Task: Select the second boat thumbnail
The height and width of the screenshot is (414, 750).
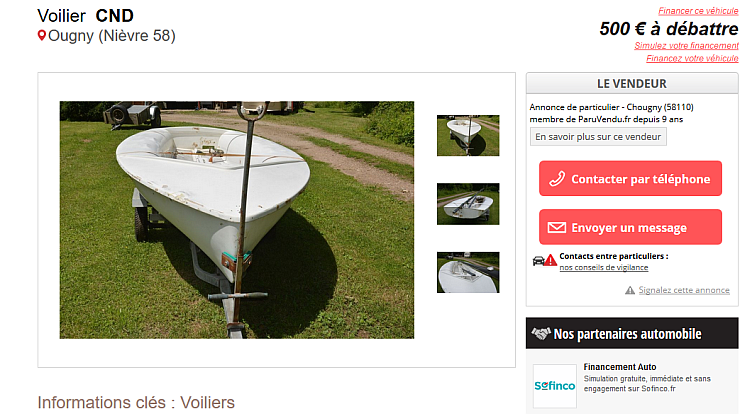Action: (x=468, y=204)
